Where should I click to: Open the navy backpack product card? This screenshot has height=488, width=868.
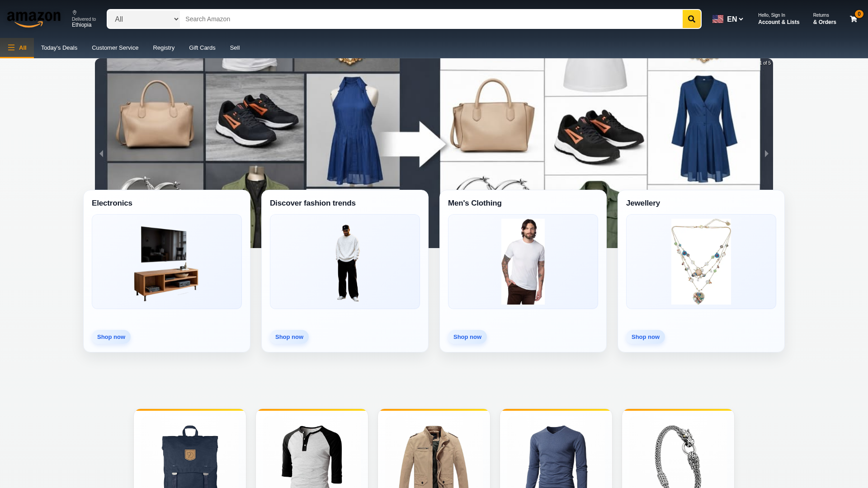tap(190, 449)
